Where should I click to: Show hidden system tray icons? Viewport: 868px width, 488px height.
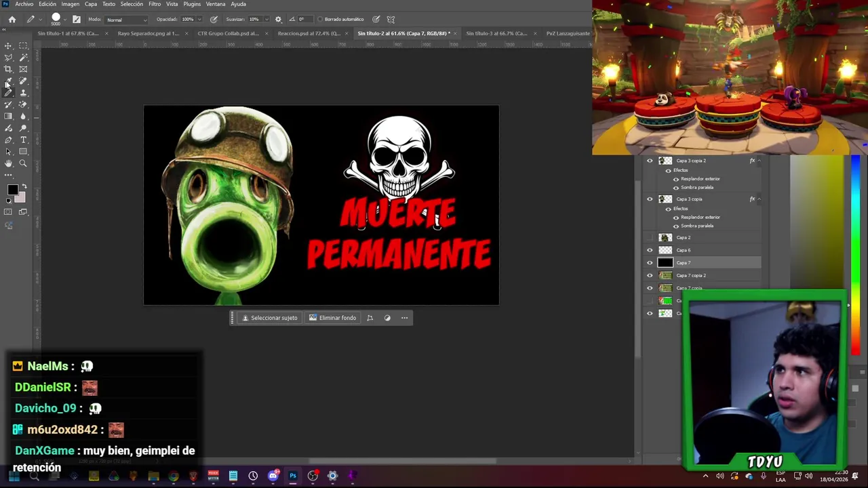point(705,476)
